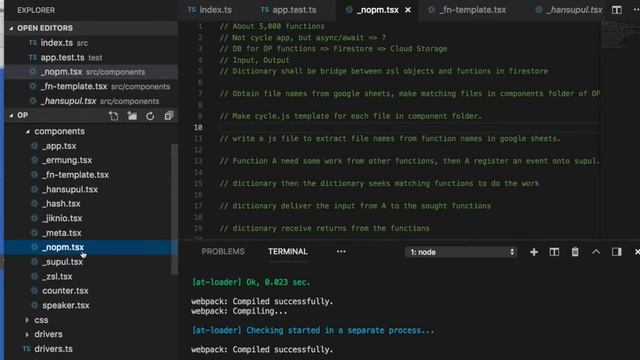Click the 'dictionary receive returns' comment line
The image size is (640, 360).
(x=324, y=228)
